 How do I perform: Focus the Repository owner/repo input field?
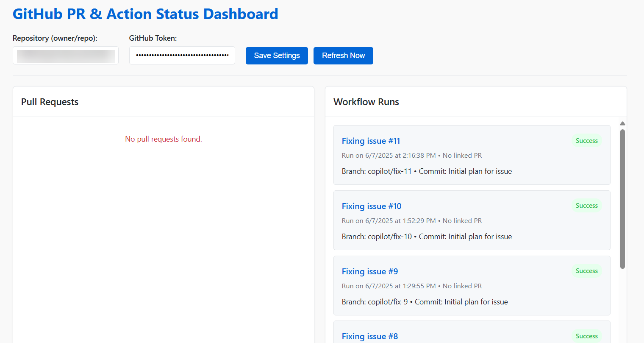point(66,56)
